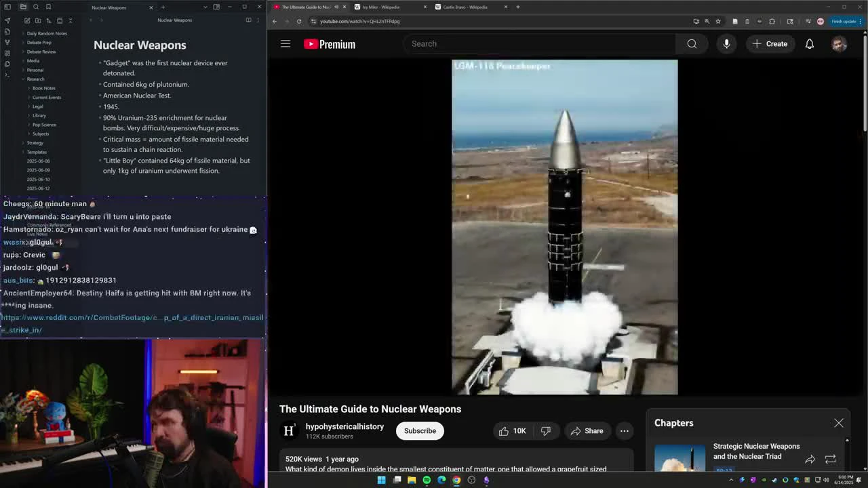The image size is (868, 488).
Task: Open the 2025-06-08 note
Action: 38,161
